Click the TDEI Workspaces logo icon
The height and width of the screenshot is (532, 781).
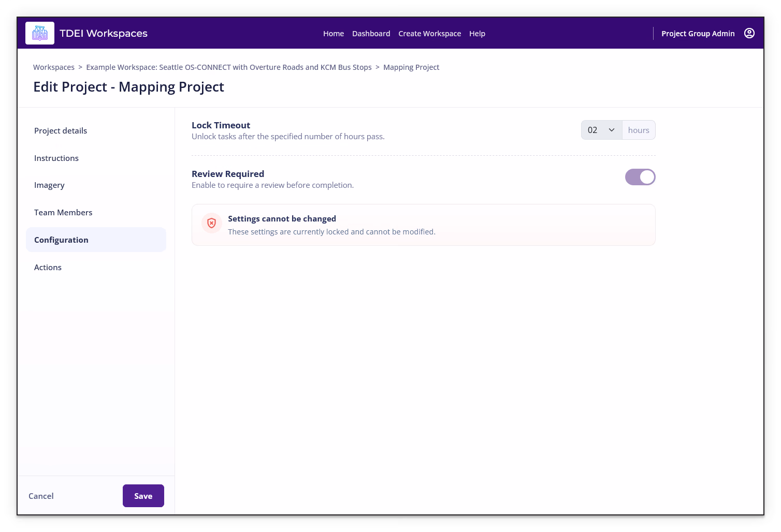pyautogui.click(x=40, y=33)
